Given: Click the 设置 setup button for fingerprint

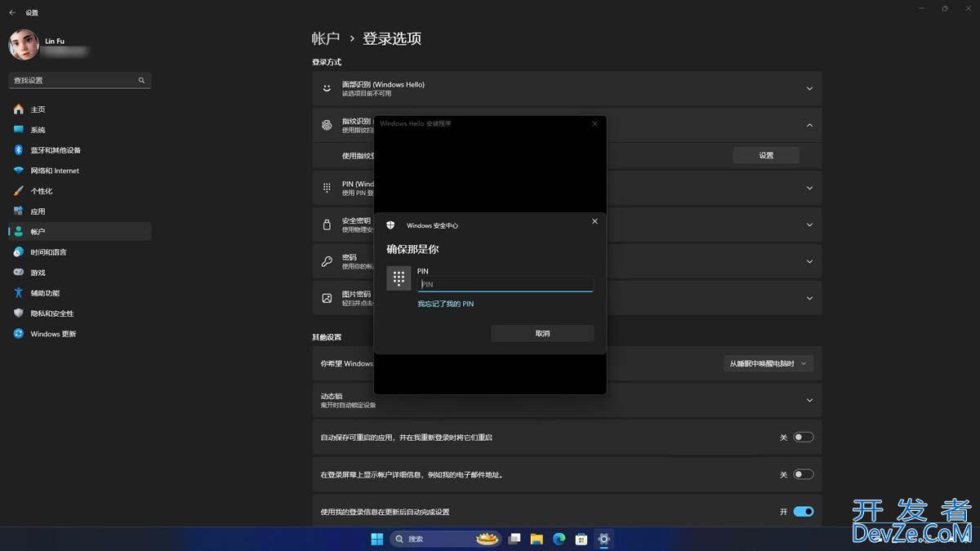Looking at the screenshot, I should click(x=766, y=155).
